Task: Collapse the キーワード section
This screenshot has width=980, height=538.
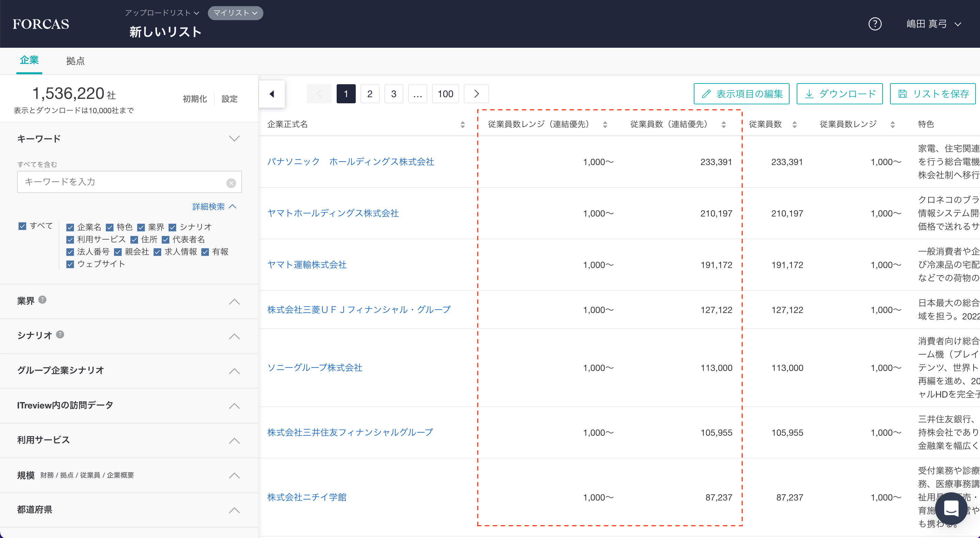Action: coord(234,139)
